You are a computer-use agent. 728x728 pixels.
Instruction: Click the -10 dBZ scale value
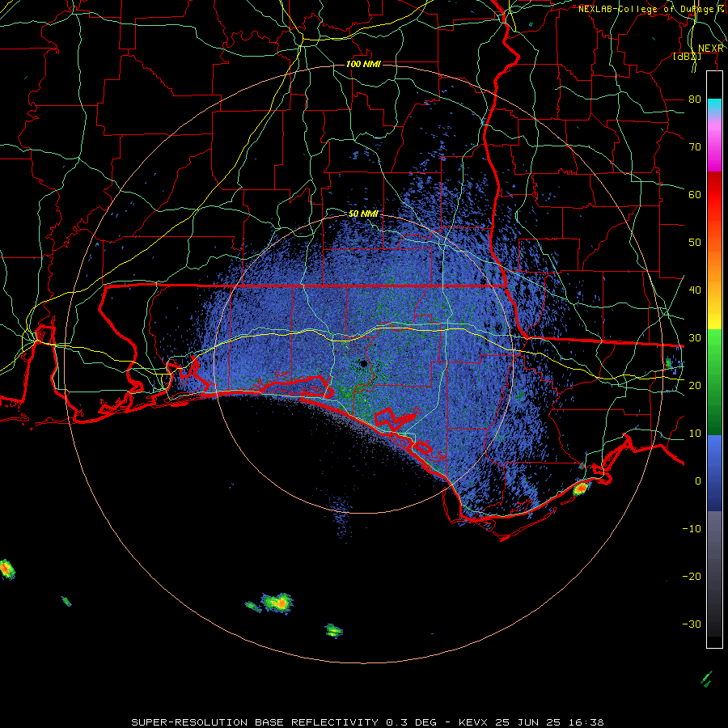(692, 528)
